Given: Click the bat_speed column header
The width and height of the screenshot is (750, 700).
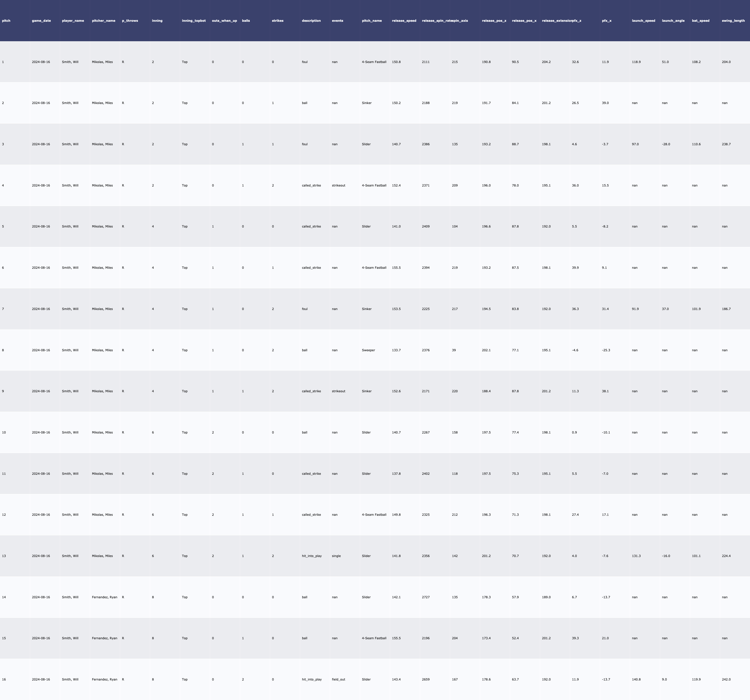Looking at the screenshot, I should click(x=700, y=21).
